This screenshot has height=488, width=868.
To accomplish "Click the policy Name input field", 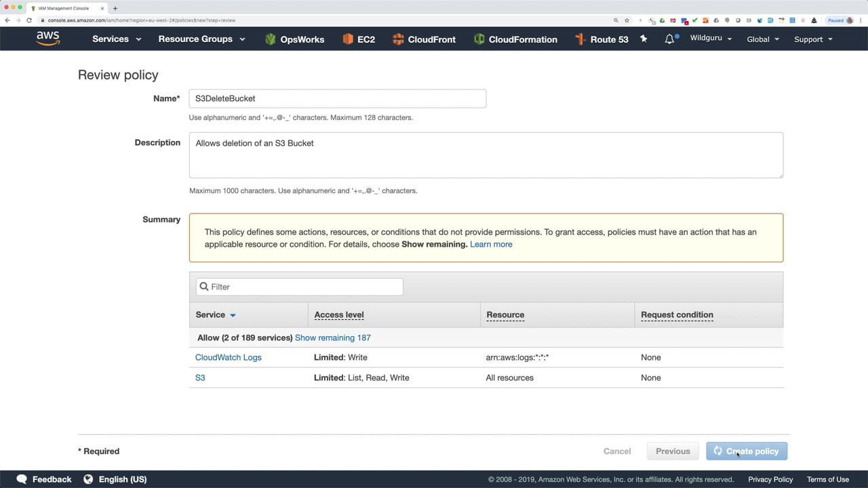I will point(337,98).
